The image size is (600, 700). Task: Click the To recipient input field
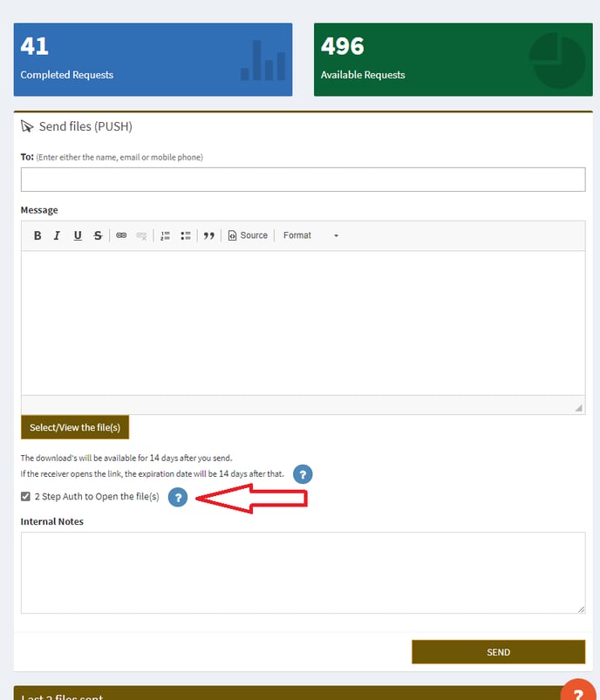tap(303, 180)
